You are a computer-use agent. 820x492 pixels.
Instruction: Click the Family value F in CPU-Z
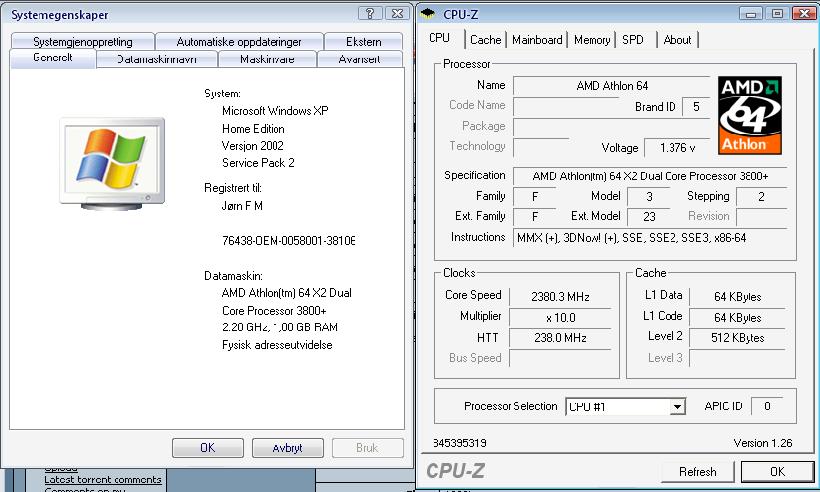tap(535, 197)
